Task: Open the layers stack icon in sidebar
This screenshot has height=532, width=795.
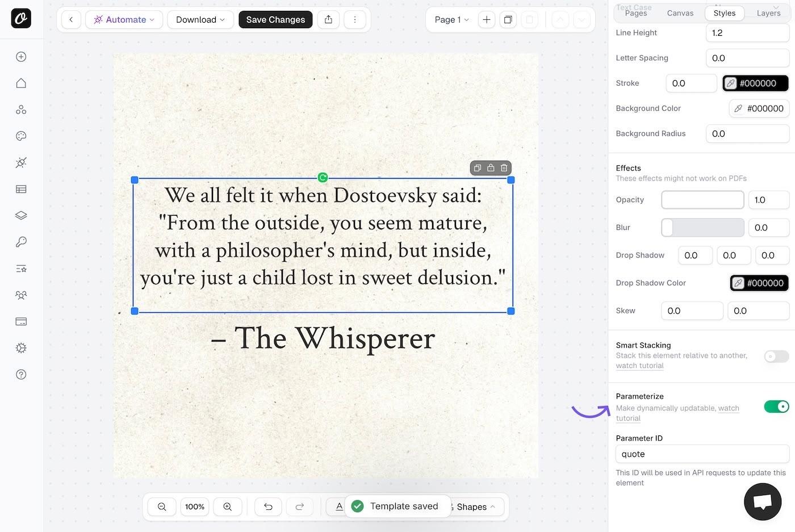Action: (21, 216)
